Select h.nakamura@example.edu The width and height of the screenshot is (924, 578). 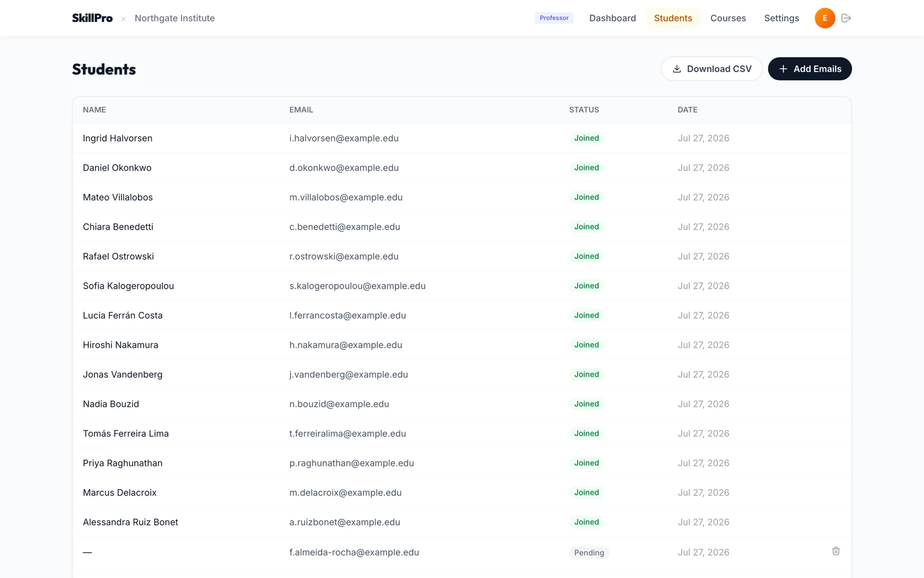(x=345, y=345)
